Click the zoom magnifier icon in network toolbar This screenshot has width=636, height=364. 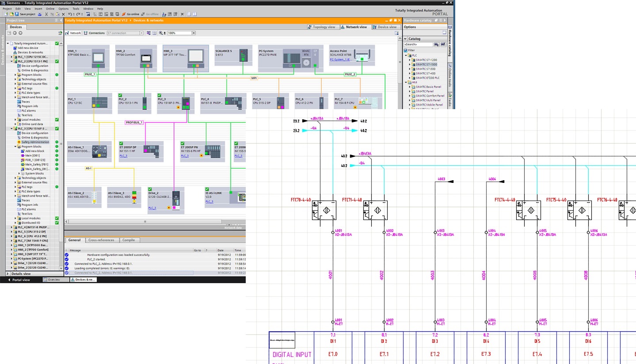click(x=160, y=33)
